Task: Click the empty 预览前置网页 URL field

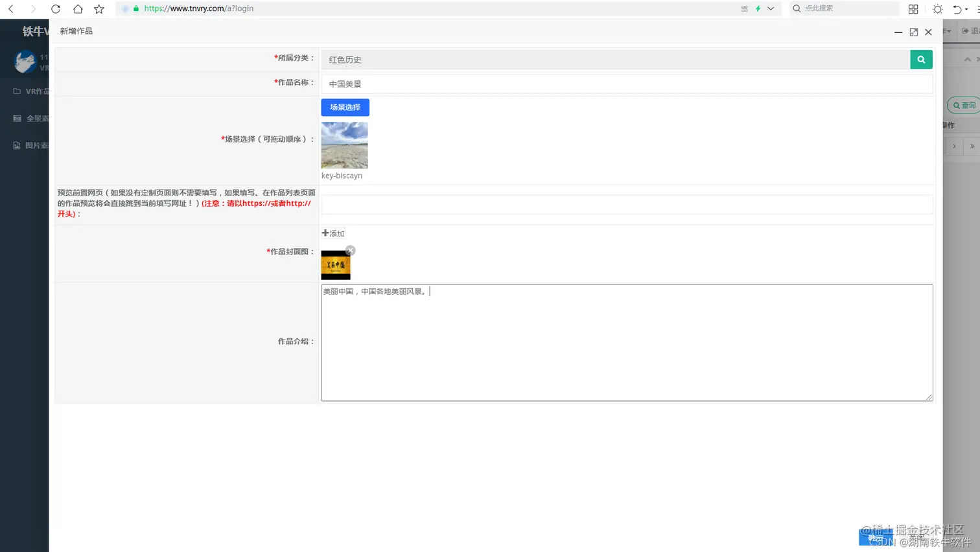Action: pos(627,204)
